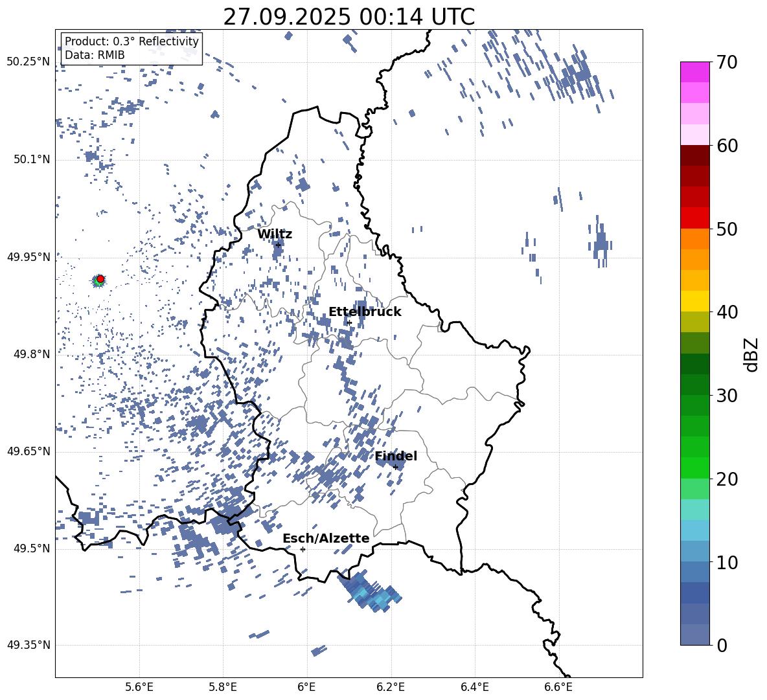Screen dimensions: 767x700
Task: Click the 5.6°E longitude label
Action: (x=139, y=687)
